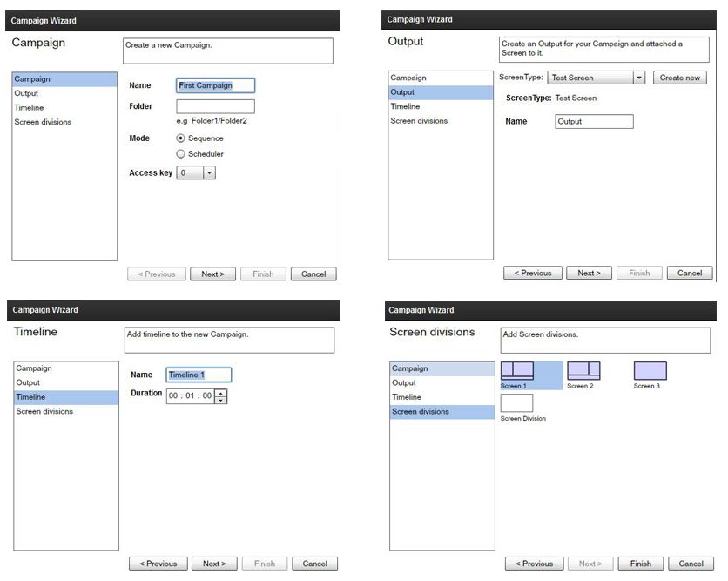Choose the Screen 2 layout icon
This screenshot has width=728, height=581.
point(583,371)
